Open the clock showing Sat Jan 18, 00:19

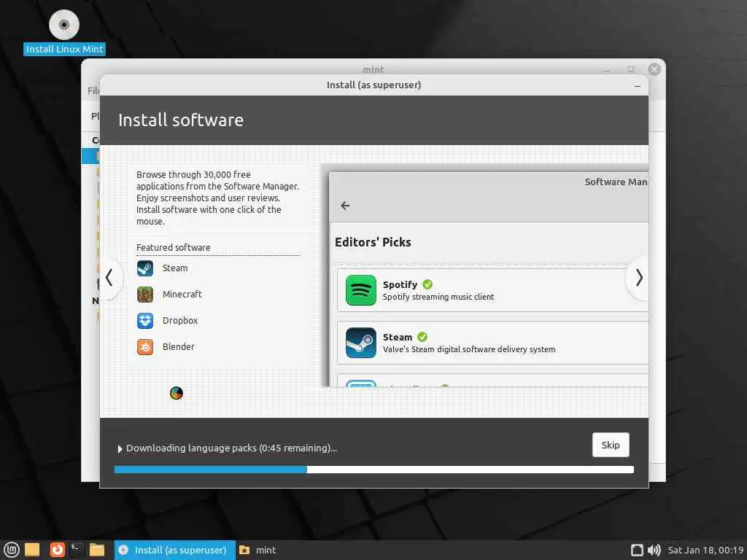coord(705,550)
